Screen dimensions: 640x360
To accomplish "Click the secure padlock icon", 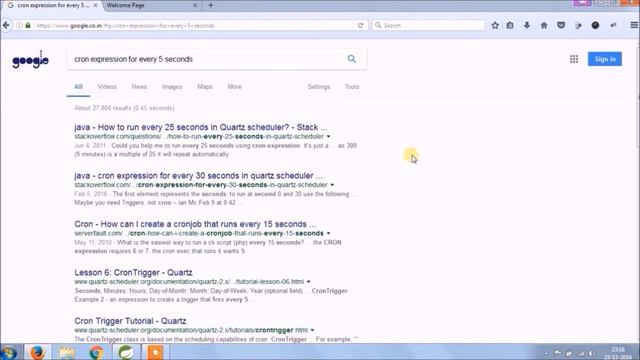I will click(x=28, y=25).
